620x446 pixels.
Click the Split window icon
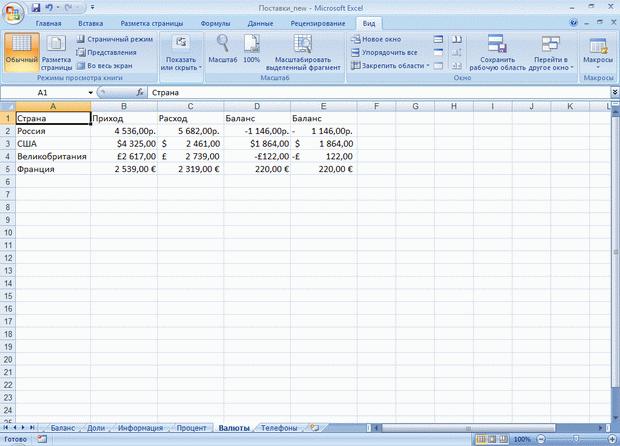click(x=438, y=39)
